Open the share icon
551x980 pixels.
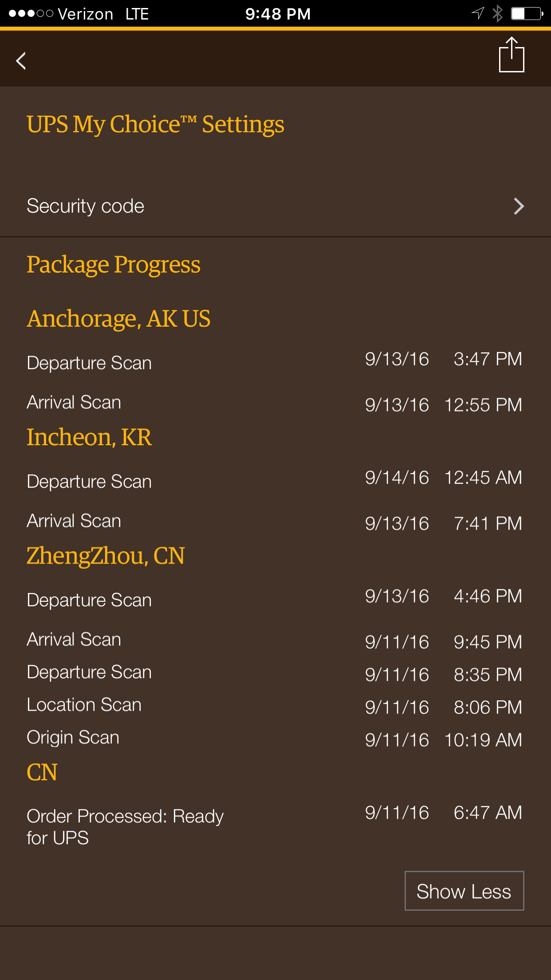pyautogui.click(x=512, y=55)
